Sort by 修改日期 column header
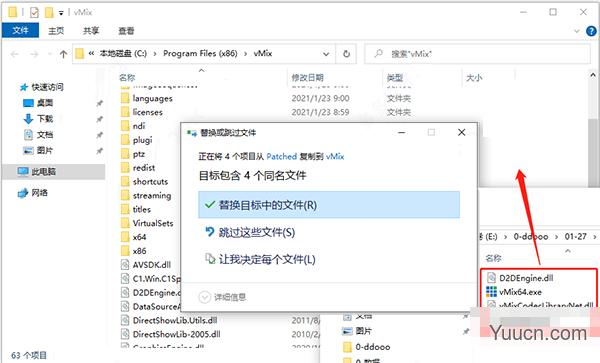This screenshot has height=363, width=600. click(x=308, y=78)
